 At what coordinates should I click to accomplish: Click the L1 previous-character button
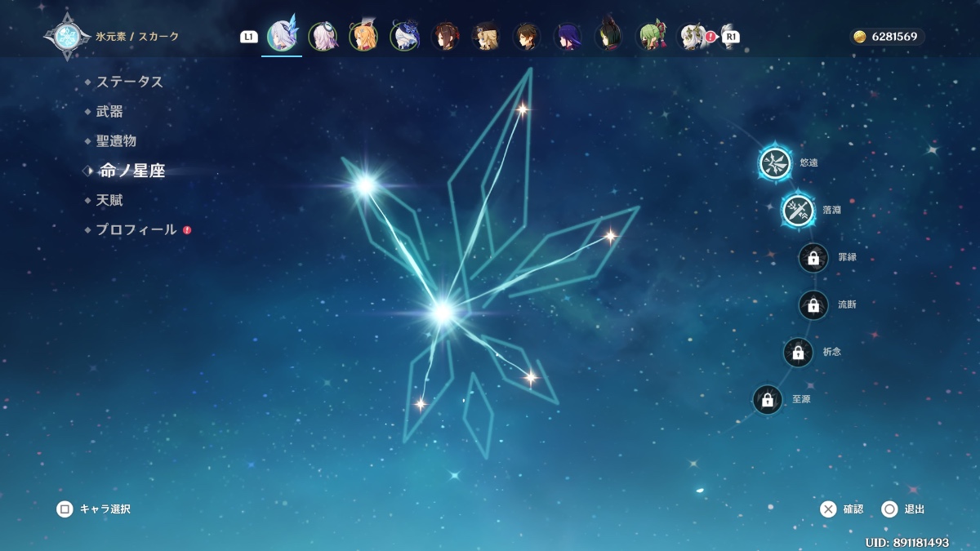pyautogui.click(x=249, y=37)
